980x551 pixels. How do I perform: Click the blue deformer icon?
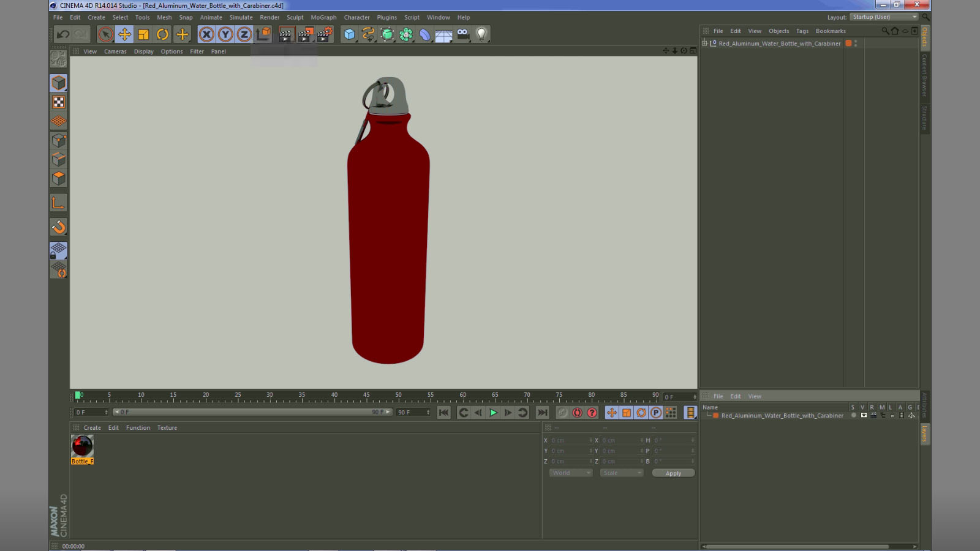(x=425, y=34)
